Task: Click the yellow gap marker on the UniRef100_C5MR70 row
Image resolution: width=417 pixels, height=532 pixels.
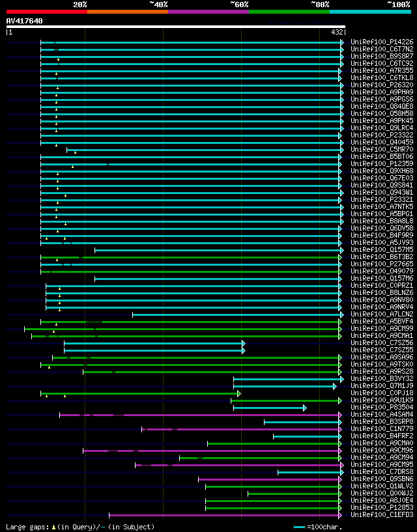Action: tap(76, 152)
